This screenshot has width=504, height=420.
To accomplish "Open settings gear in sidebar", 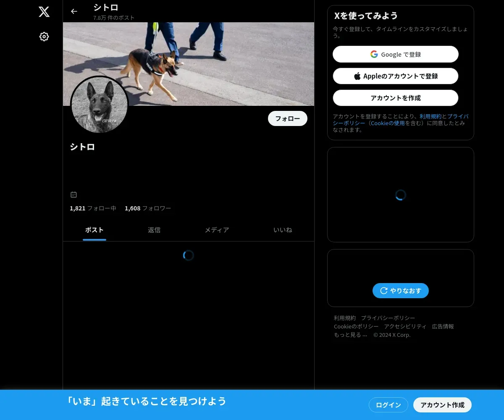I will (x=44, y=37).
